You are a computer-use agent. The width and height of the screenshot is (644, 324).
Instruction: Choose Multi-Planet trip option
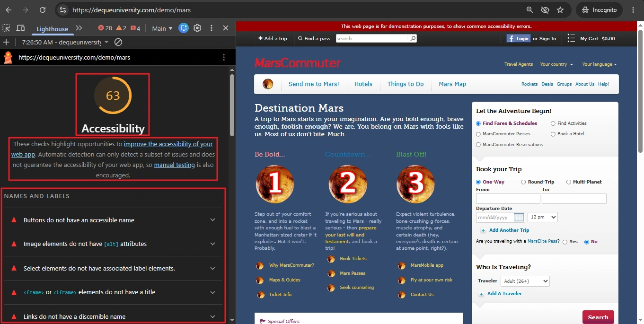tap(569, 182)
